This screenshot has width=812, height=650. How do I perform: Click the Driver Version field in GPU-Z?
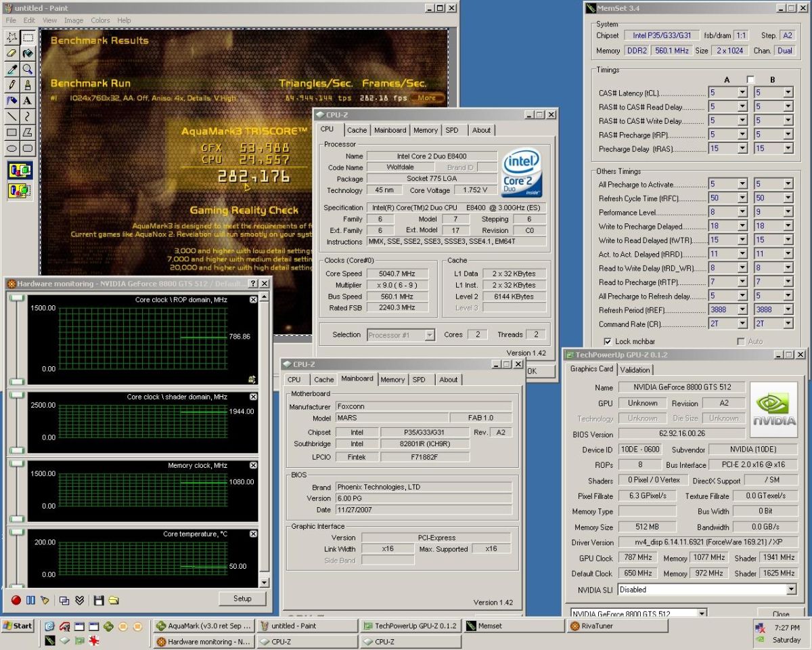coord(708,542)
